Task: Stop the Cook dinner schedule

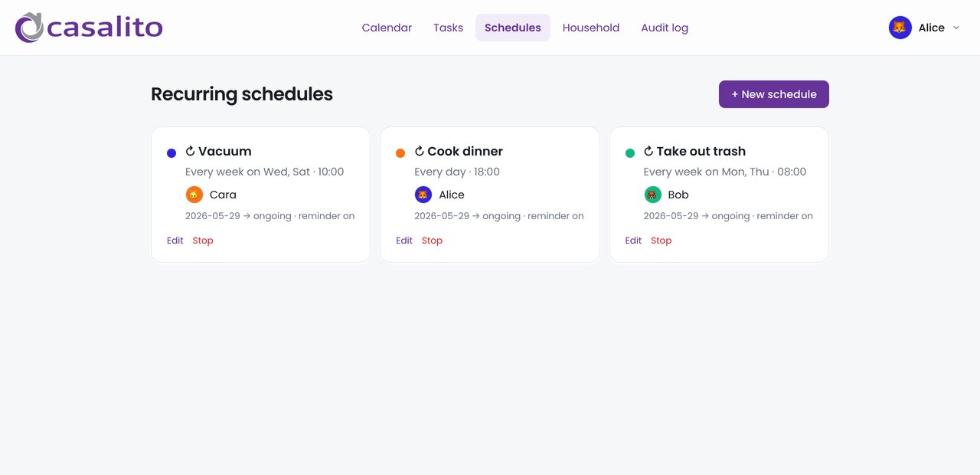Action: [432, 241]
